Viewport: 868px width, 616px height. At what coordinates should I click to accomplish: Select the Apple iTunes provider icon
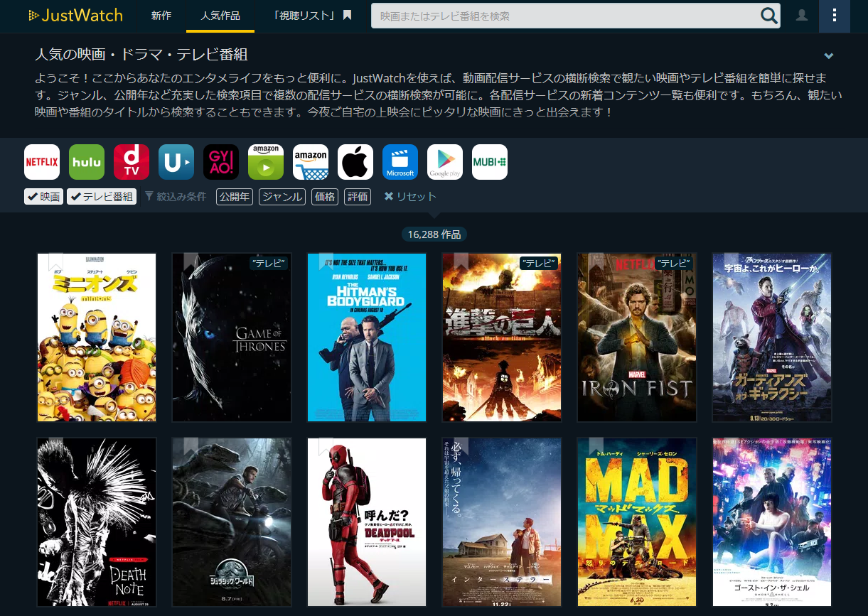(355, 162)
